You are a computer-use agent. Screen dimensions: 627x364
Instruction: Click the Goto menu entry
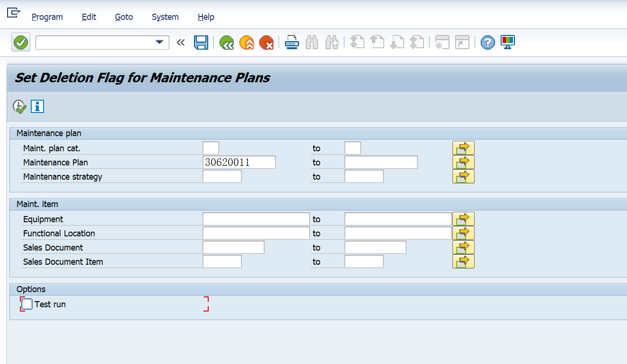pos(124,17)
